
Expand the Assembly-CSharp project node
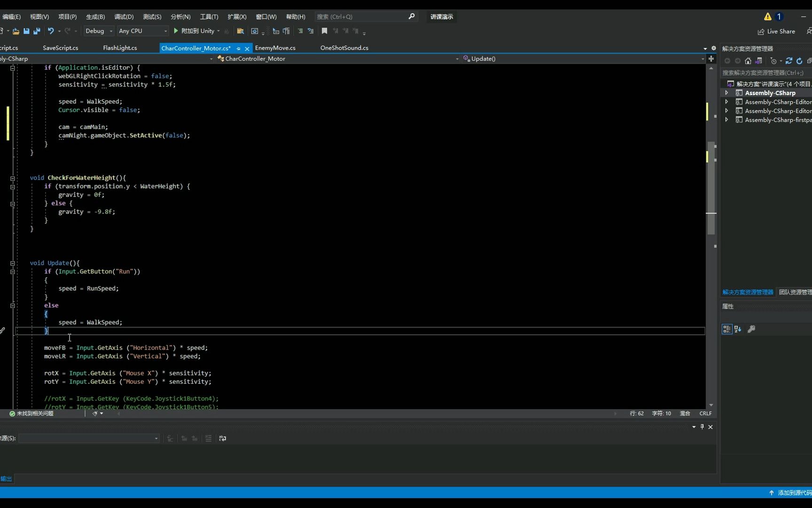(x=726, y=93)
